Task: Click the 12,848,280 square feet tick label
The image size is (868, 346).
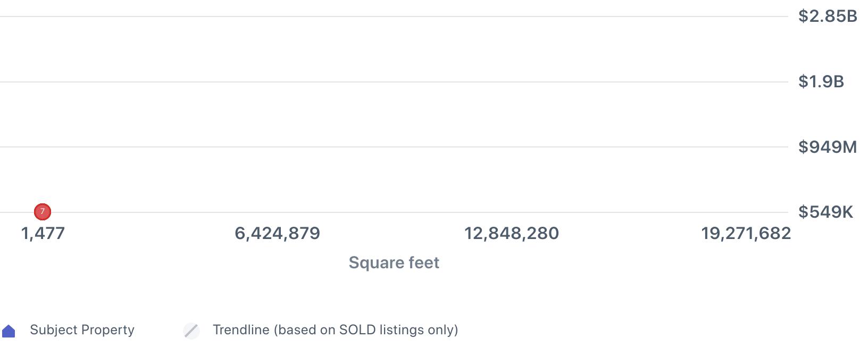Action: pyautogui.click(x=511, y=233)
